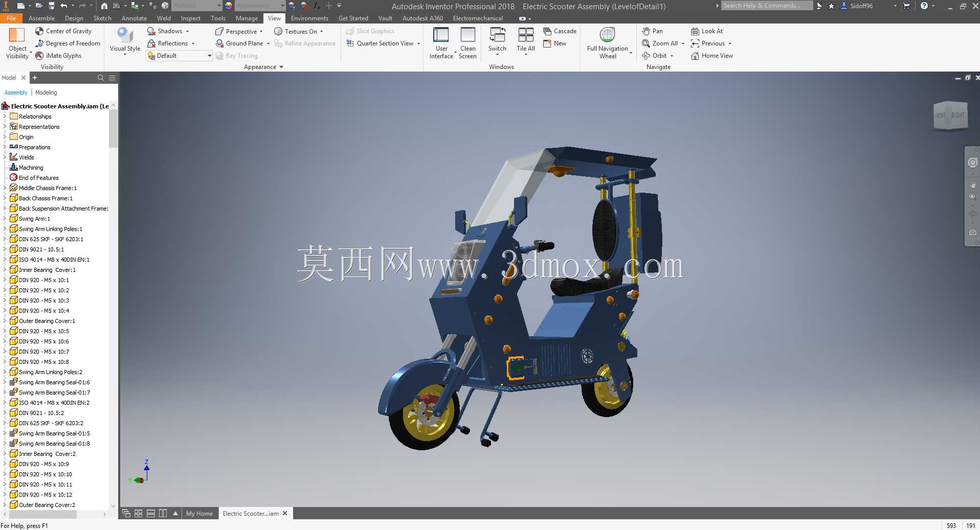980x530 pixels.
Task: Toggle Degrees of Freedom display
Action: pos(68,43)
